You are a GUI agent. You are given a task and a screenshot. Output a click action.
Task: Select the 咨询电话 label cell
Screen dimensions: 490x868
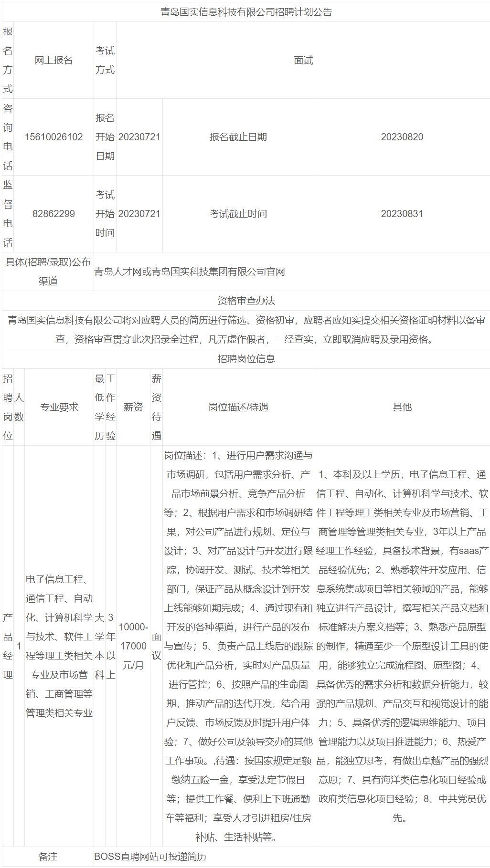(x=8, y=137)
